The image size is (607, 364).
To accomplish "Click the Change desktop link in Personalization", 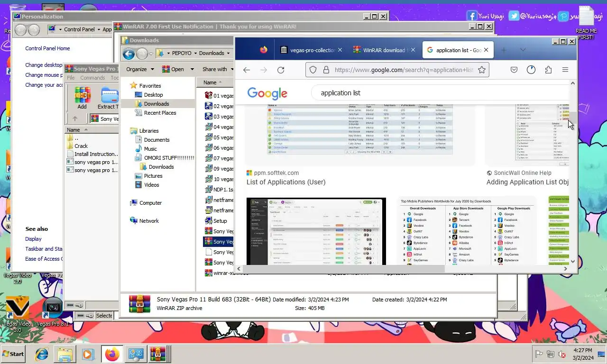I will (44, 65).
